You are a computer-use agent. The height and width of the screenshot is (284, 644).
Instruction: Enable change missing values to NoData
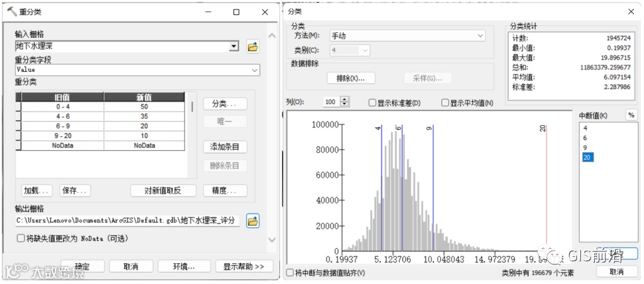21,238
